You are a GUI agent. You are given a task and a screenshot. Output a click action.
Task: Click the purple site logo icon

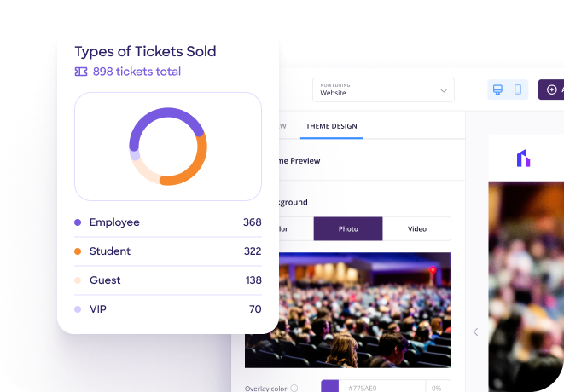[x=523, y=159]
